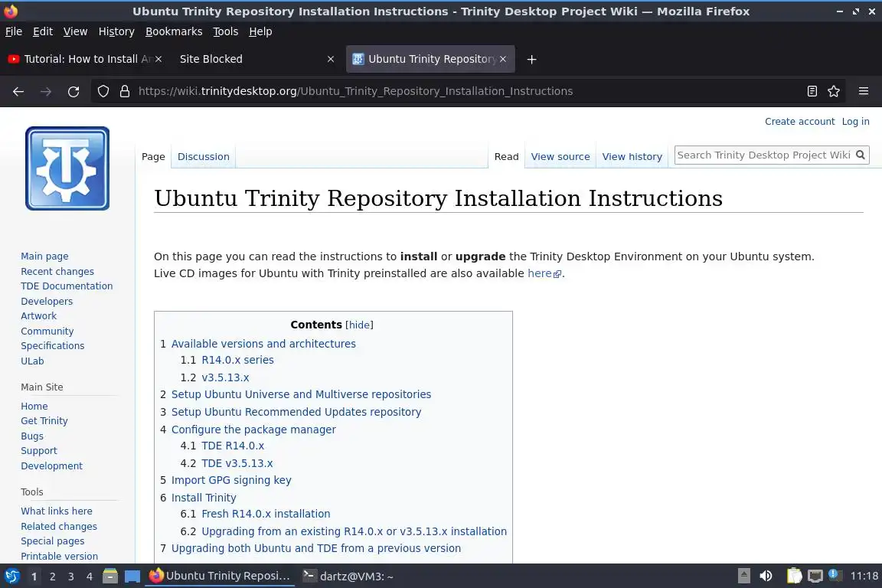Click the removable media tray icon
The image size is (882, 588).
[x=743, y=576]
